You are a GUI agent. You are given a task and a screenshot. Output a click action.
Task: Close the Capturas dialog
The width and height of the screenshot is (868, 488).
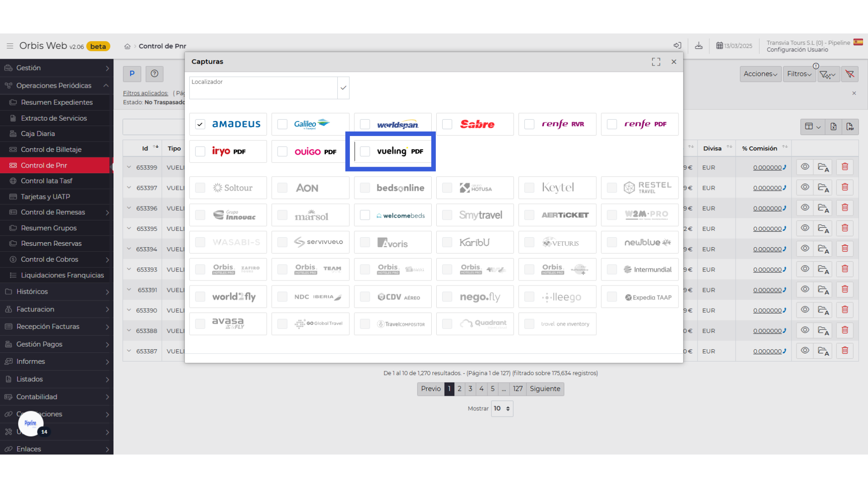(x=674, y=62)
